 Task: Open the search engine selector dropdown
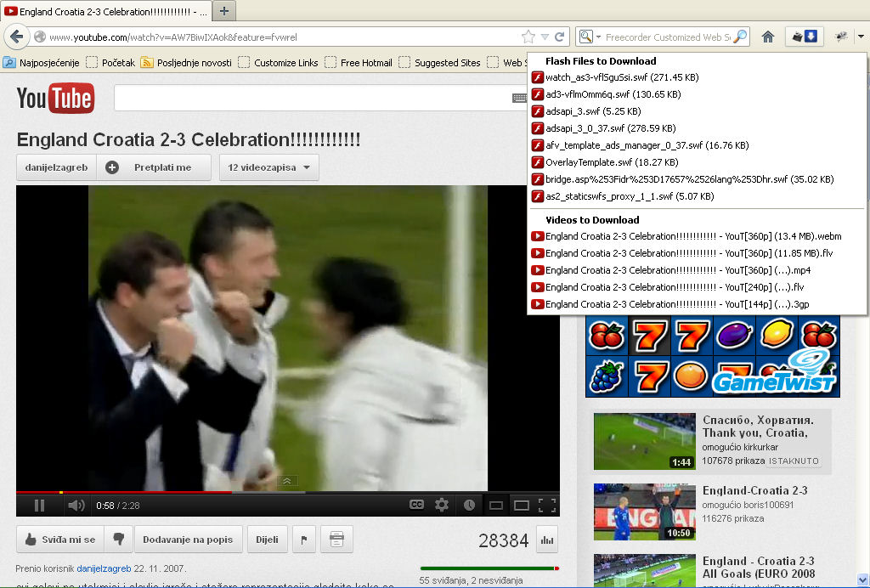click(590, 37)
